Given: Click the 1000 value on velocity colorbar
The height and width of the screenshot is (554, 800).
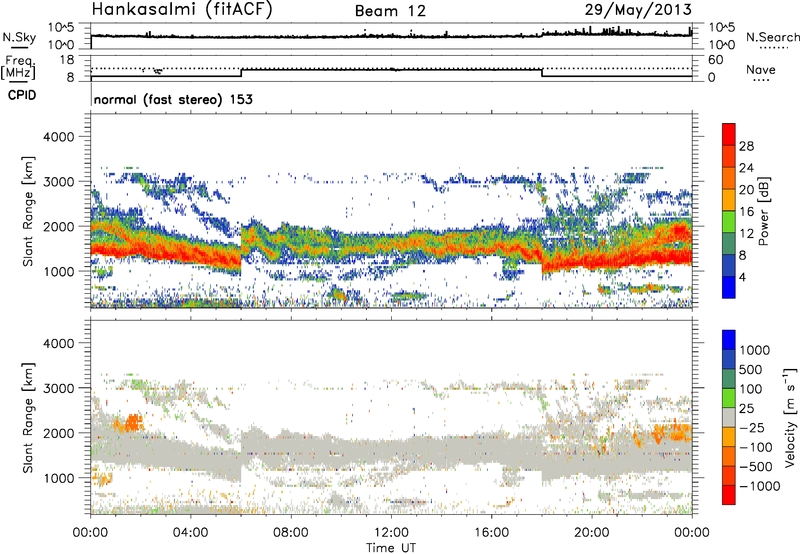Looking at the screenshot, I should (x=755, y=350).
